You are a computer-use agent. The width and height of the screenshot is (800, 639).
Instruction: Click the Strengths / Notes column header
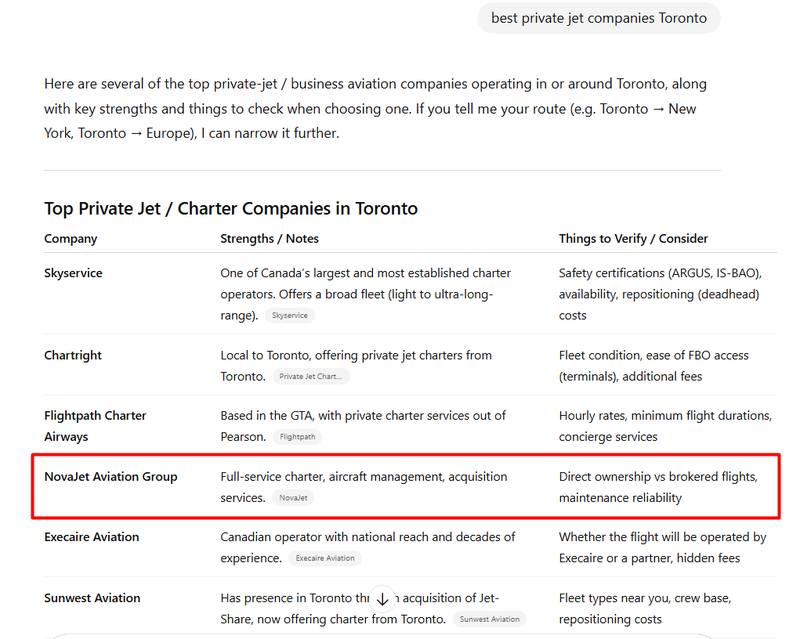point(270,239)
